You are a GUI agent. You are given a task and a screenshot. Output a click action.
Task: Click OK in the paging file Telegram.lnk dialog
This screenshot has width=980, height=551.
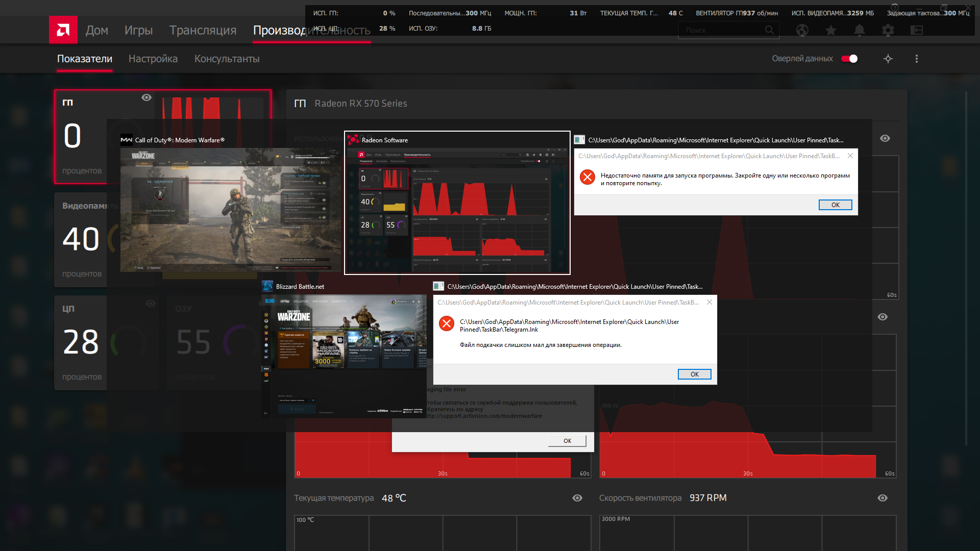tap(694, 374)
